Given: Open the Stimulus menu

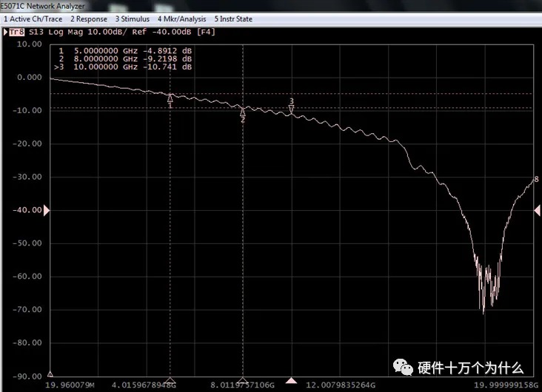Looking at the screenshot, I should [132, 18].
